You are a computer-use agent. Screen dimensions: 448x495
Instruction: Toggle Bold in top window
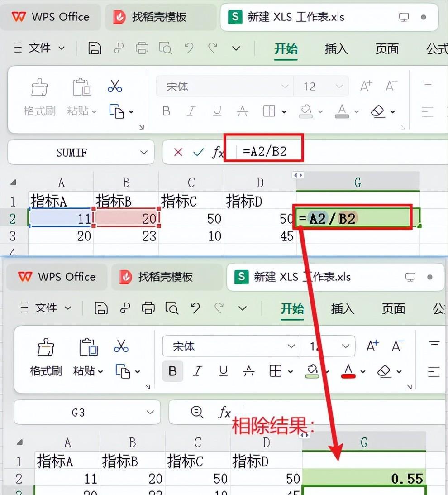click(x=166, y=111)
